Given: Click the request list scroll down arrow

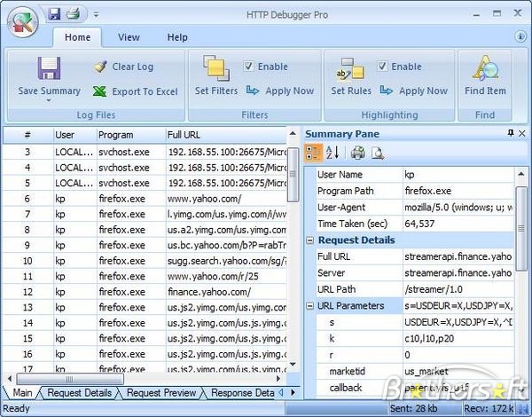Looking at the screenshot, I should point(293,365).
